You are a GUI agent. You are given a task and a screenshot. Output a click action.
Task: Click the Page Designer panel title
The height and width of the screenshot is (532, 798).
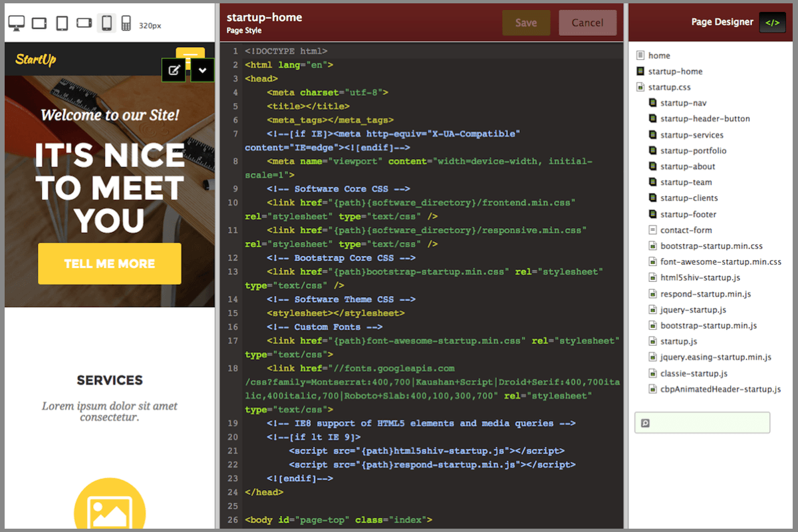pyautogui.click(x=722, y=22)
